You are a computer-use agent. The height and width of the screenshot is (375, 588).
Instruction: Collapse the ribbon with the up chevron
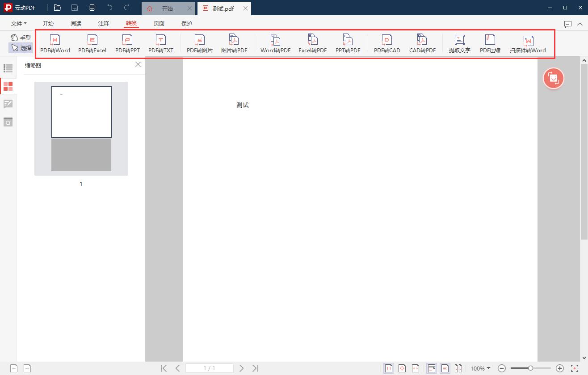pos(580,24)
